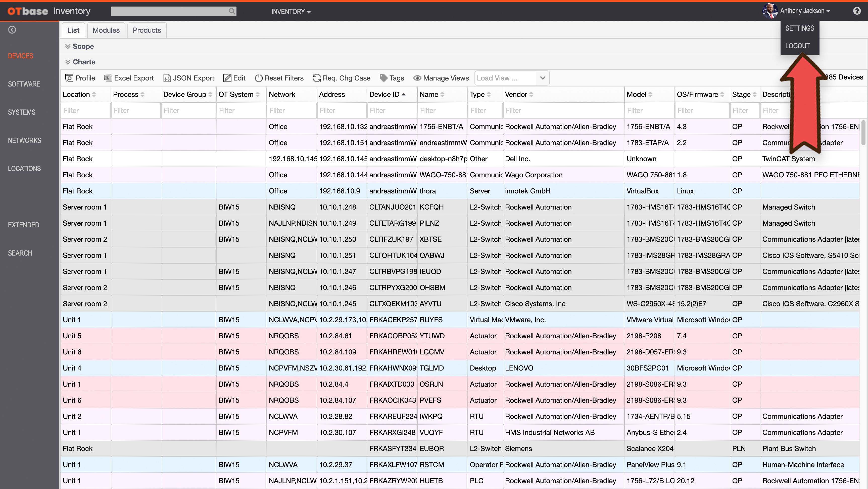Choose LOGOUT from the user menu
This screenshot has height=489, width=868.
(x=797, y=46)
